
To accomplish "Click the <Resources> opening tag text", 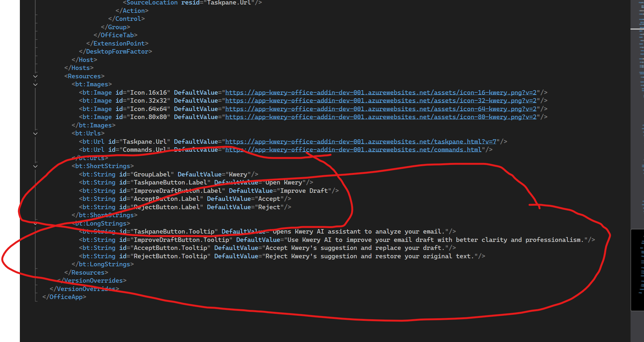I will [x=84, y=76].
